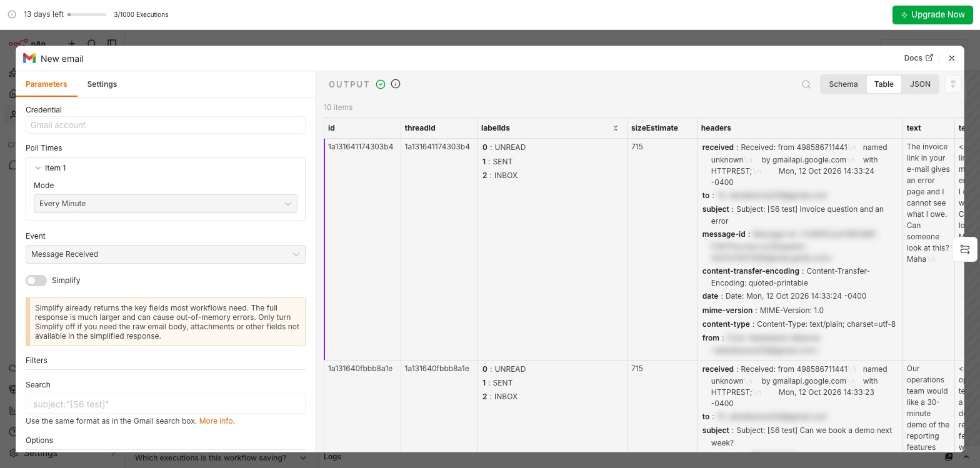Collapse Item 1 under Poll Times

[39, 168]
